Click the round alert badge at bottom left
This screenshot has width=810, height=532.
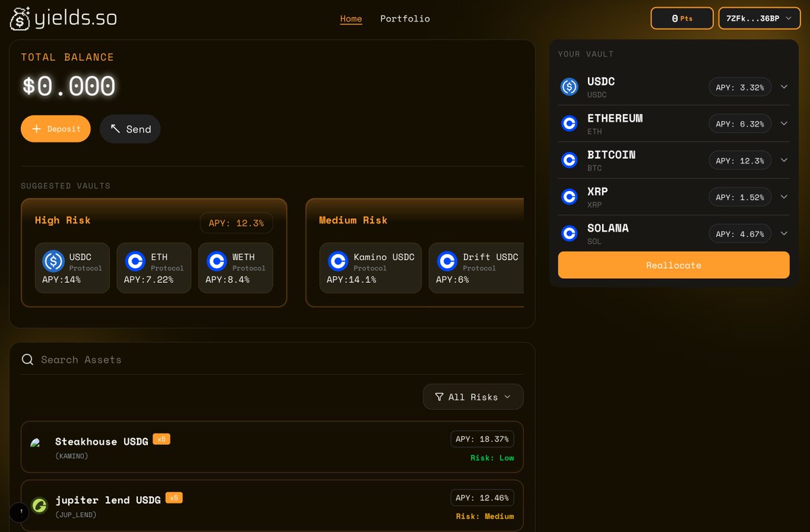19,512
